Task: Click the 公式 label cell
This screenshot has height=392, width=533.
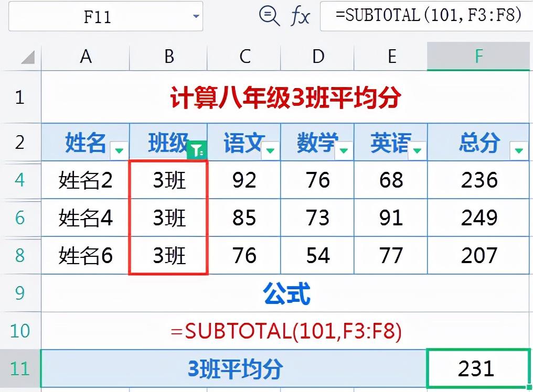Action: coord(285,293)
